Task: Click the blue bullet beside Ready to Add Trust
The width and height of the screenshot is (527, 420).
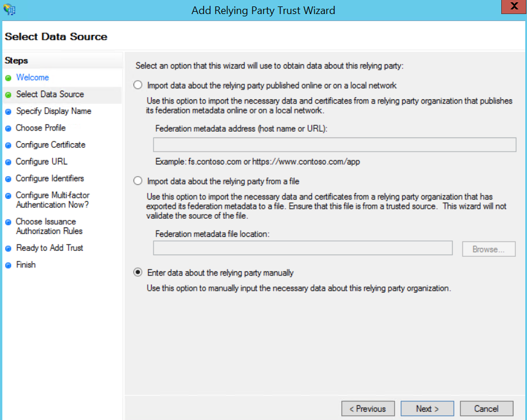Action: [x=8, y=249]
